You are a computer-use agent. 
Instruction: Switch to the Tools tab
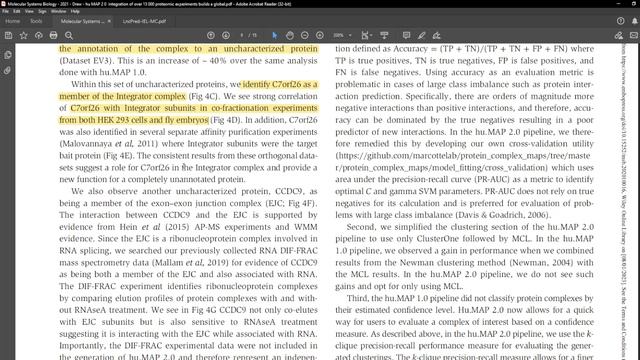pos(36,21)
